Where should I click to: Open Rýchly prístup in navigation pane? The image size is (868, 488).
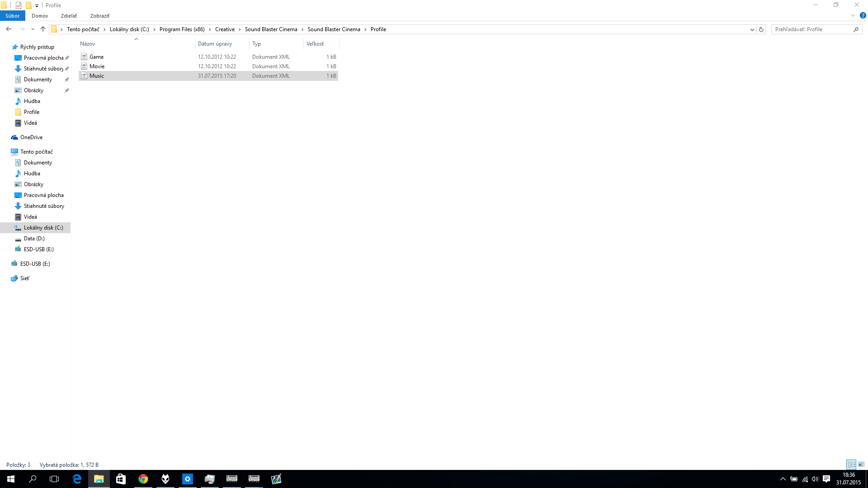(x=37, y=47)
